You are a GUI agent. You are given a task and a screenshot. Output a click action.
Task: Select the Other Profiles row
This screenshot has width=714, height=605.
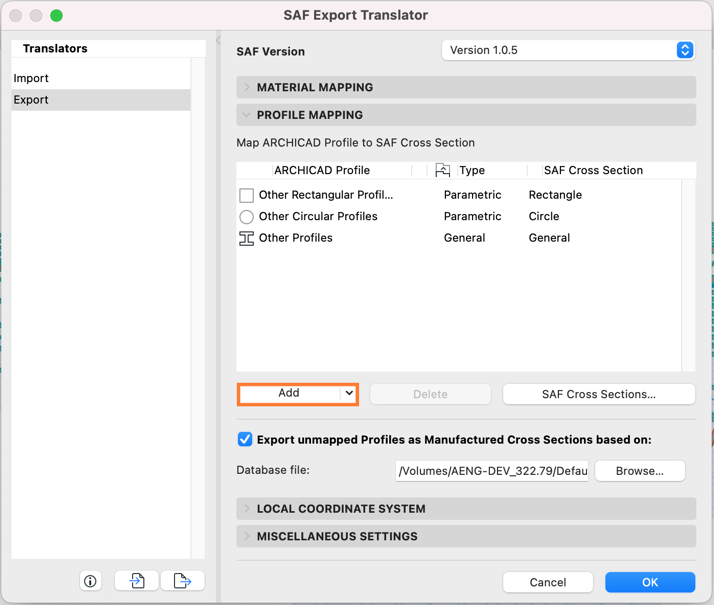click(459, 238)
